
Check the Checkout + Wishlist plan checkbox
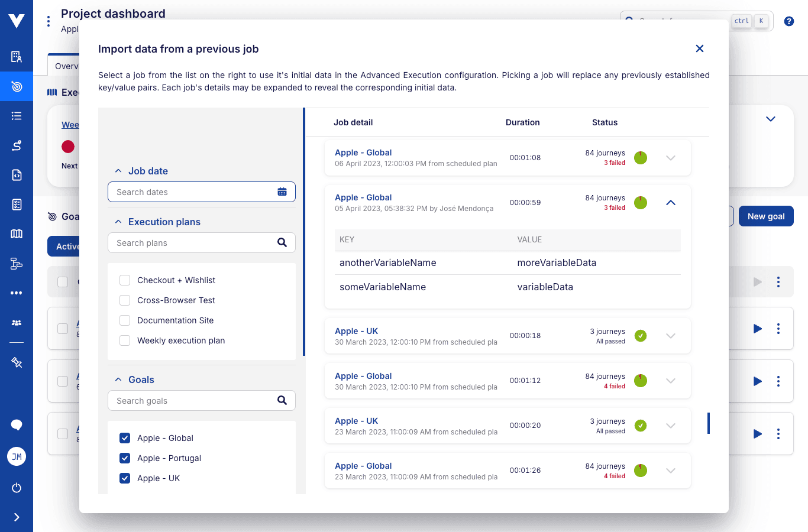(125, 280)
